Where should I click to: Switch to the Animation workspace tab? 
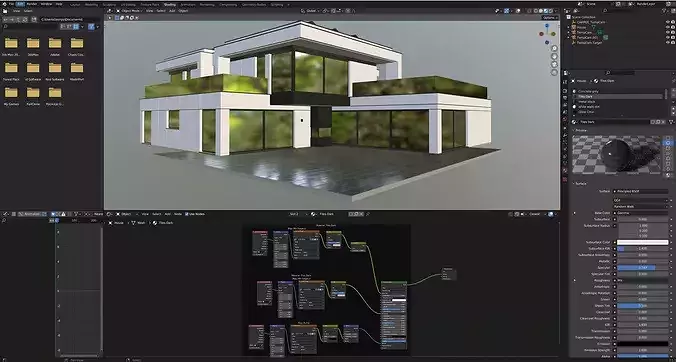point(188,4)
